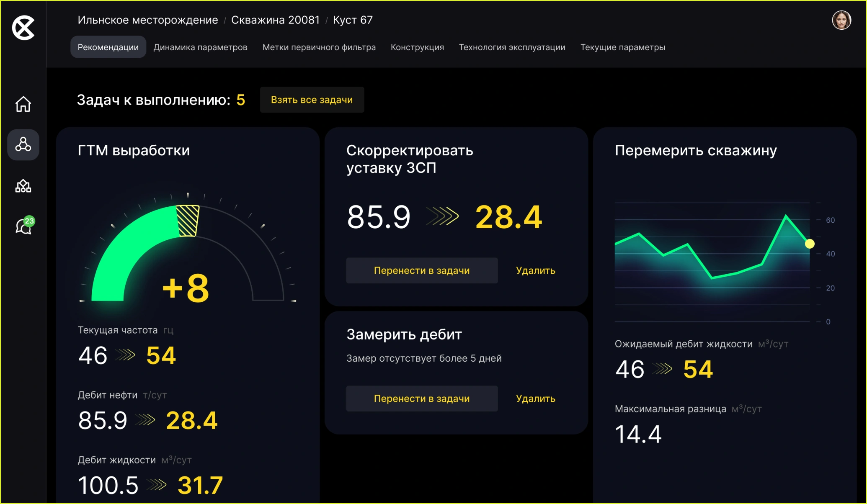Screen dimensions: 867x504
Task: Open the home page via house icon
Action: point(23,104)
